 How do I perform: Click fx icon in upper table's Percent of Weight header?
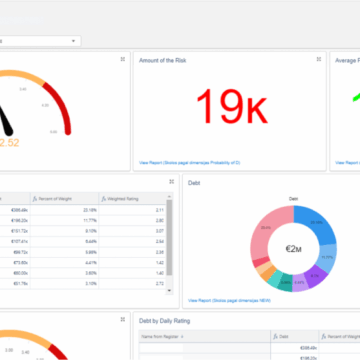pyautogui.click(x=35, y=199)
